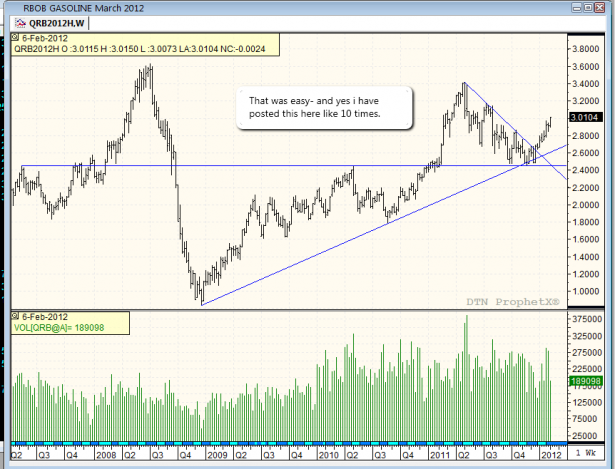Click the 3.8000 price axis label
Viewport: 615px width, 469px height.
click(586, 49)
